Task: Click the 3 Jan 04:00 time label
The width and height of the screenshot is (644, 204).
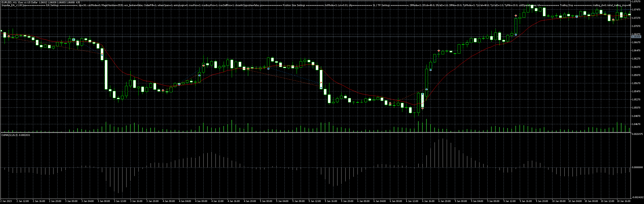Action: tap(87, 201)
